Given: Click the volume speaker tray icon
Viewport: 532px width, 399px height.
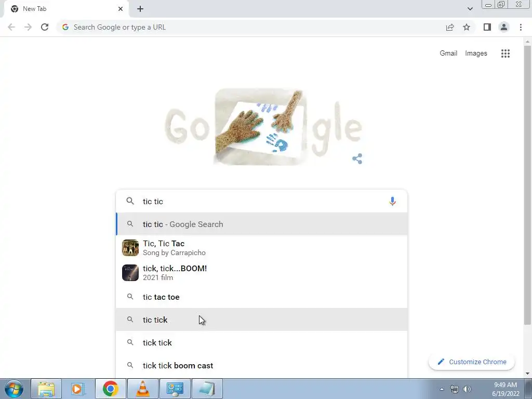Looking at the screenshot, I should coord(467,389).
